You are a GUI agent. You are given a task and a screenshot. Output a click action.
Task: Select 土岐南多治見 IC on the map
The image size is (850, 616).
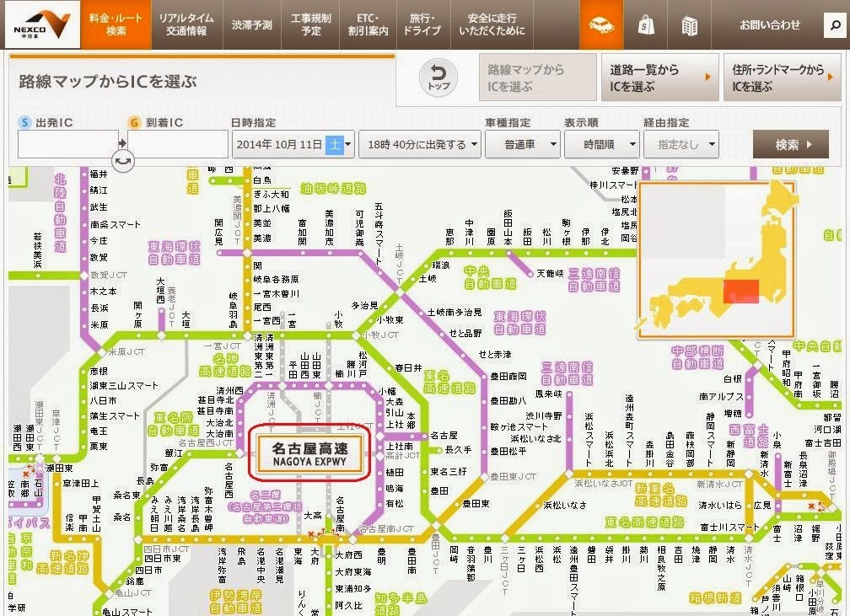tap(455, 313)
